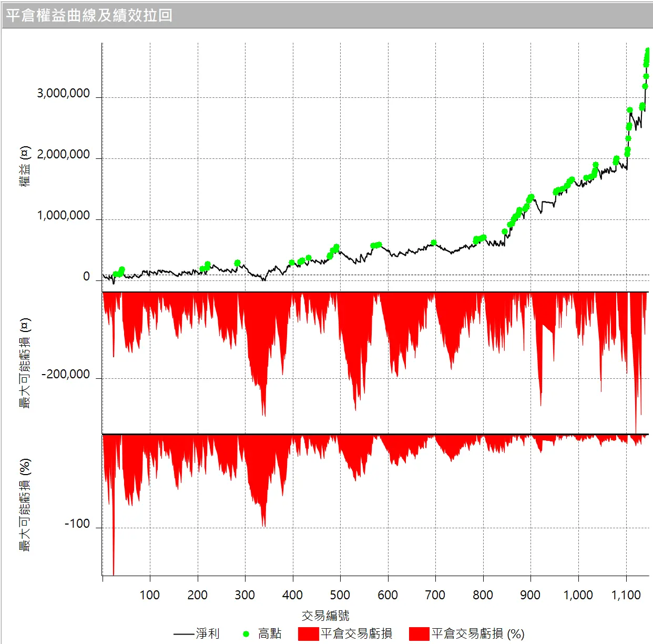Screen dimensions: 653x644
Task: Click x-axis tick label 300
Action: point(245,595)
